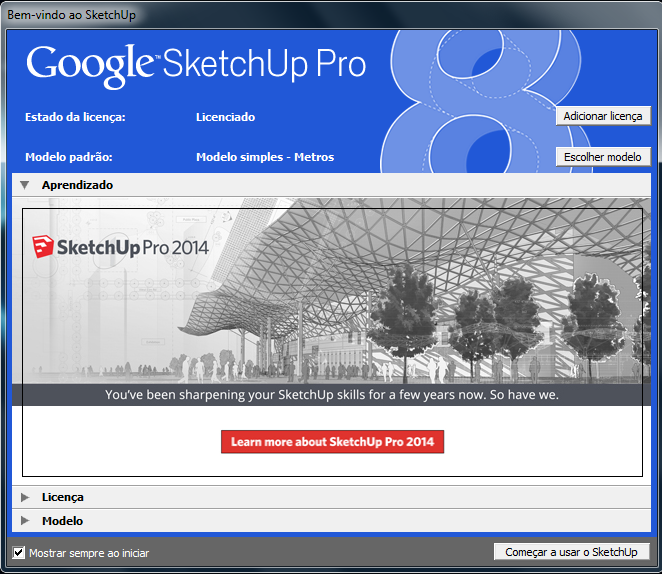The height and width of the screenshot is (574, 662).
Task: Expand the Licença section arrow
Action: 25,497
